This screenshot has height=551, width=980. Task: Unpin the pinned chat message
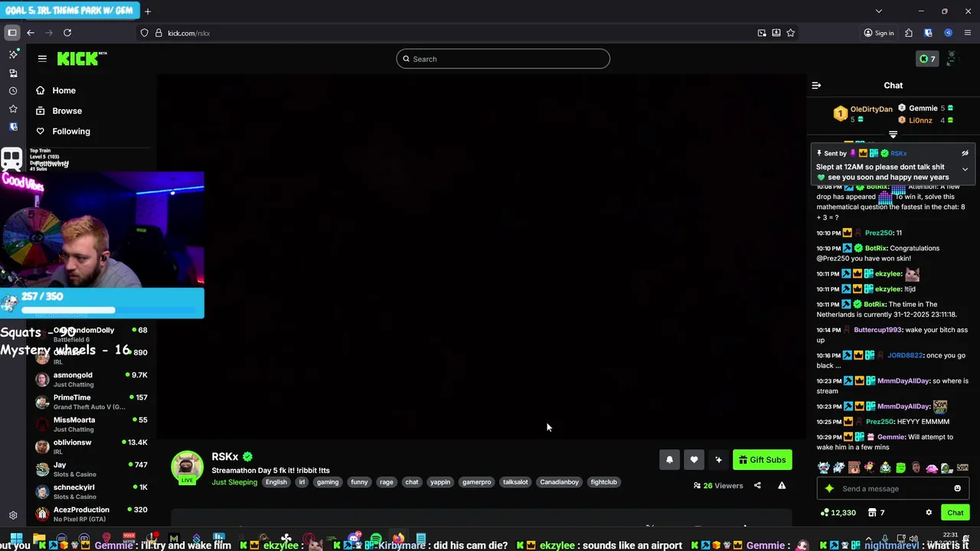[965, 153]
